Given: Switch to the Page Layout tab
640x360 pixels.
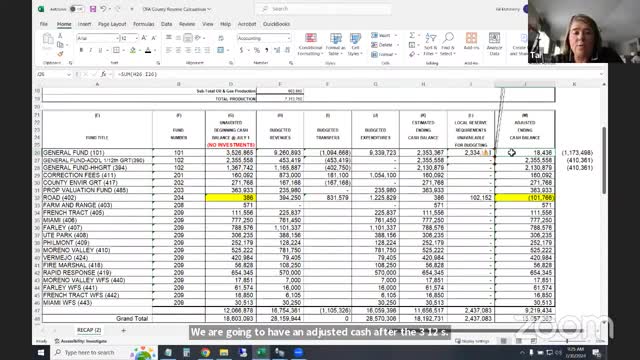Looking at the screenshot, I should [x=112, y=24].
